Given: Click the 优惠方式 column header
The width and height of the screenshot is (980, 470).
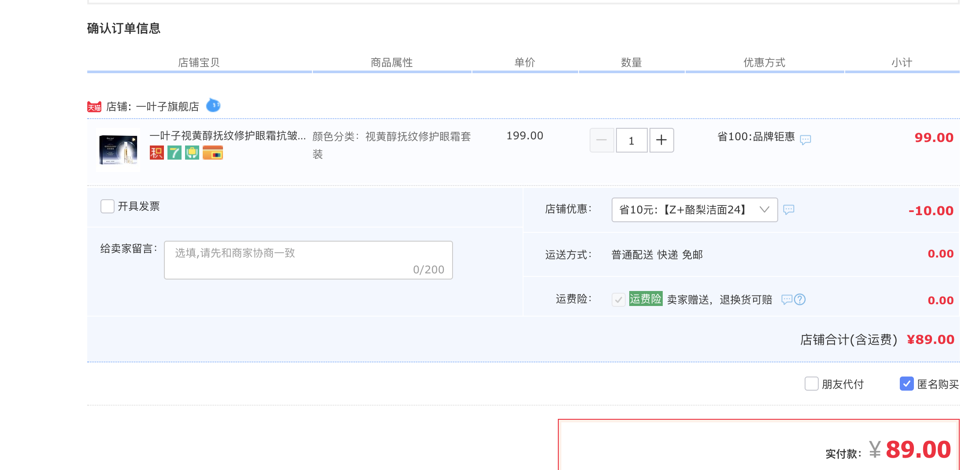Looking at the screenshot, I should 765,63.
